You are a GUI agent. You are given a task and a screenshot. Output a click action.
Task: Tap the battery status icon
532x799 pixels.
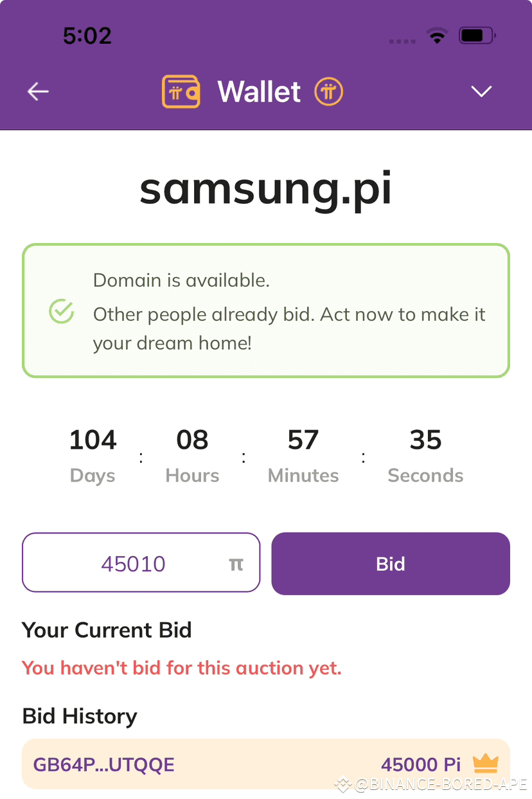tap(476, 36)
